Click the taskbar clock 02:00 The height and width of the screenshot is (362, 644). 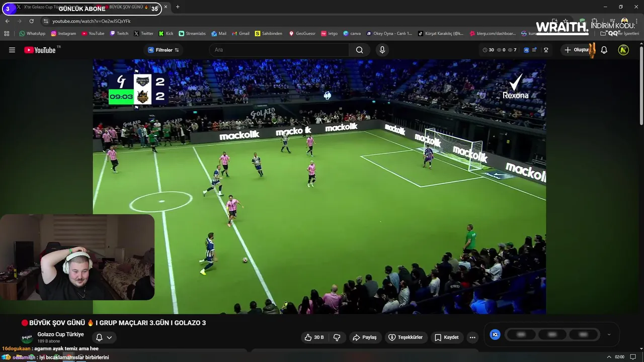point(619,357)
